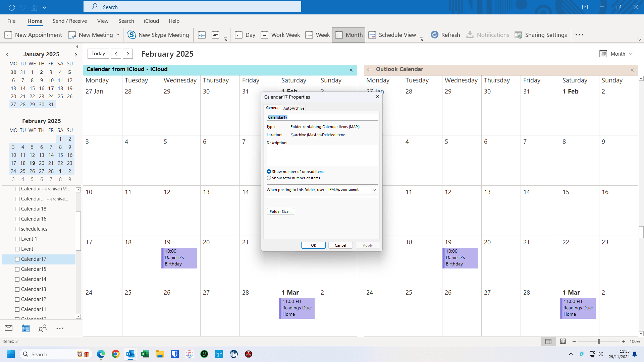
Task: Click the Description text box
Action: coord(322,156)
